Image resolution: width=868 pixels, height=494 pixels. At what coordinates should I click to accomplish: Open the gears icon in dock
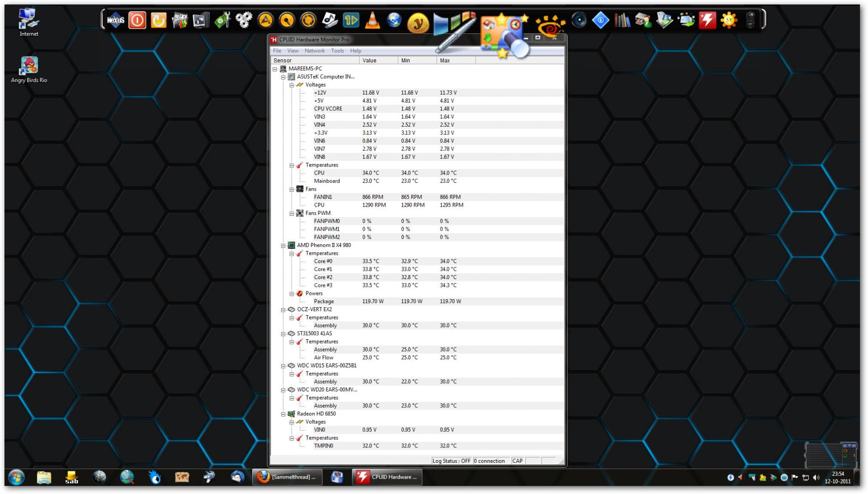click(244, 20)
